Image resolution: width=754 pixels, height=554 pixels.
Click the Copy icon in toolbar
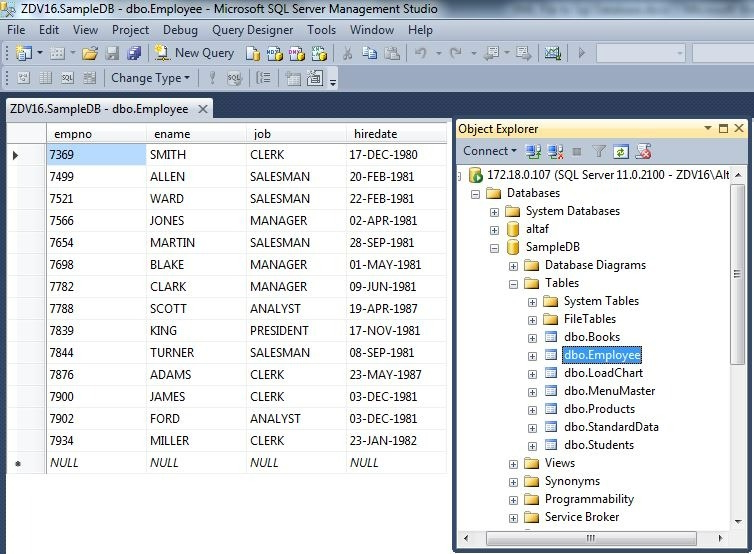tap(369, 53)
